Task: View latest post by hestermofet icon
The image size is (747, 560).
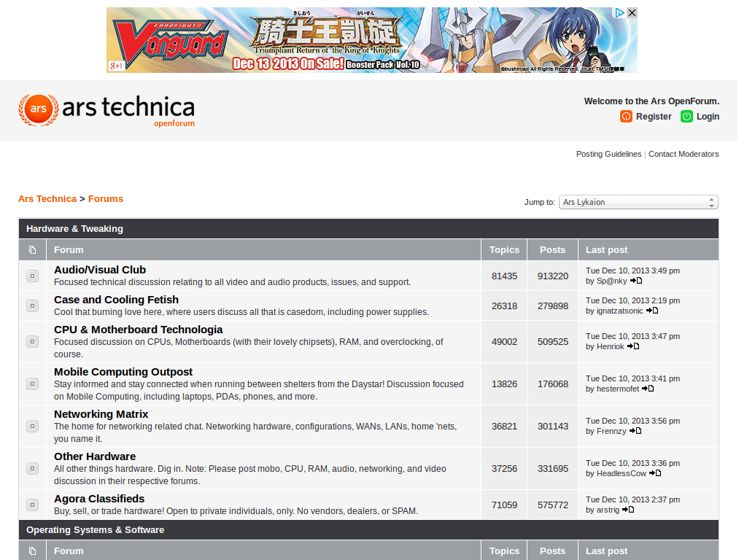Action: (x=648, y=389)
